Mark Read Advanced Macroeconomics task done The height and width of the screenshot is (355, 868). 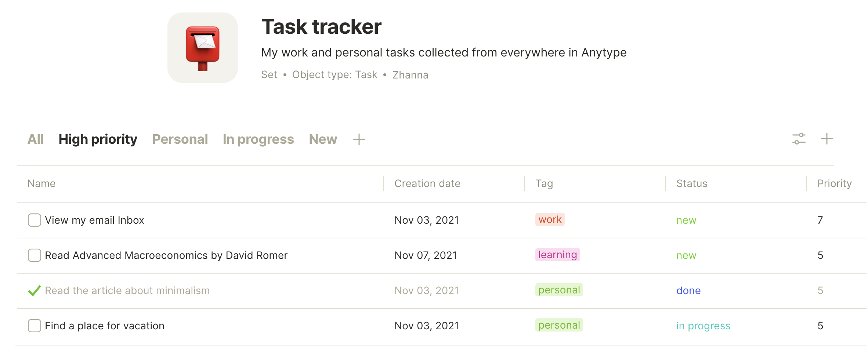[x=35, y=255]
